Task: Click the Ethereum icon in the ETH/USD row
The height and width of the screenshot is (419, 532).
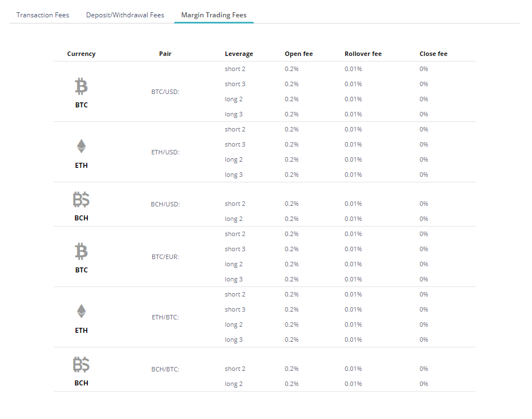Action: coord(81,147)
